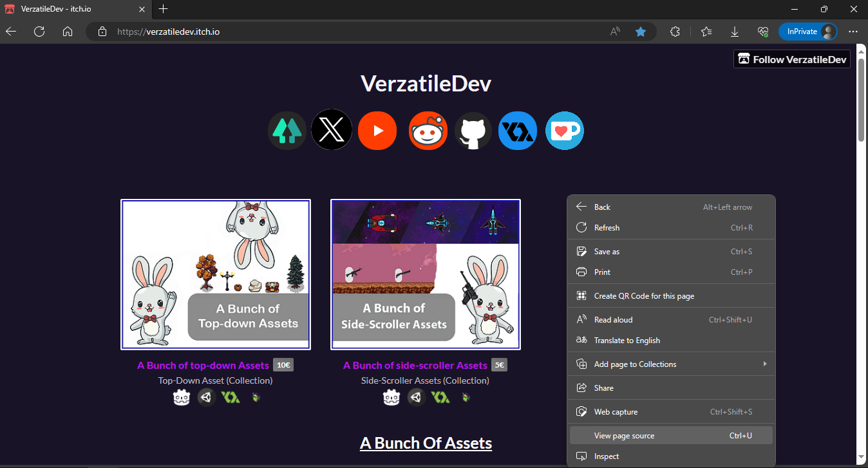Open A Bunch of top-down Assets link
This screenshot has height=468, width=868.
(x=203, y=365)
